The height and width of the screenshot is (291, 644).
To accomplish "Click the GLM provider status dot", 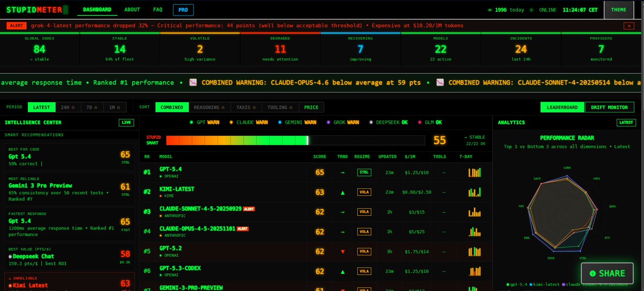I will (x=419, y=122).
